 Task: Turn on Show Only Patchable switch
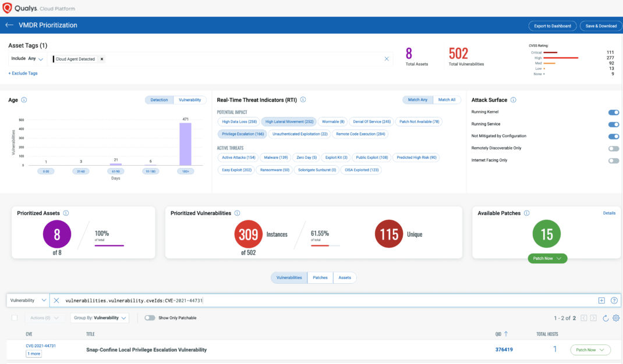coord(150,318)
